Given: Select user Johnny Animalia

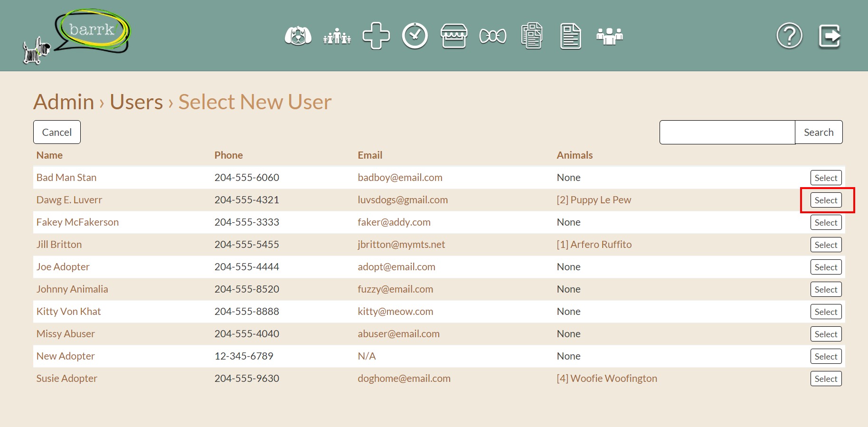Looking at the screenshot, I should 826,289.
